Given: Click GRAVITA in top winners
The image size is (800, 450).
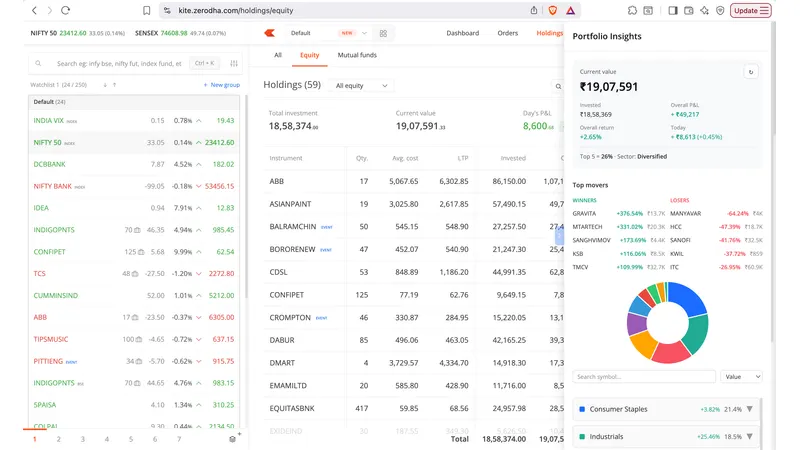Looking at the screenshot, I should pos(584,213).
